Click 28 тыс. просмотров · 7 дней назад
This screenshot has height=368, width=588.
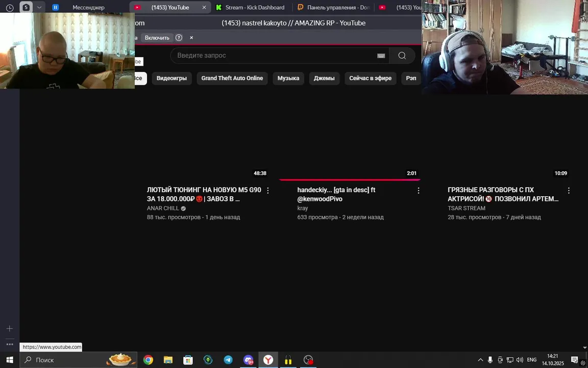494,217
